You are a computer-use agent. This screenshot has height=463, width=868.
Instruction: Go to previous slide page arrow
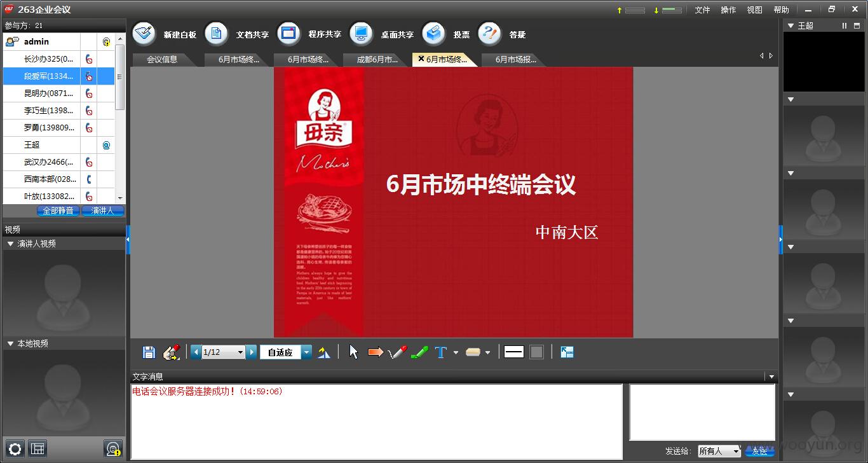[196, 352]
